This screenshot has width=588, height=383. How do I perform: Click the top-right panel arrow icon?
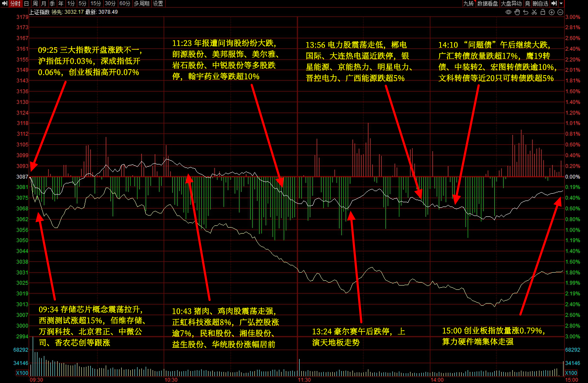554,3
